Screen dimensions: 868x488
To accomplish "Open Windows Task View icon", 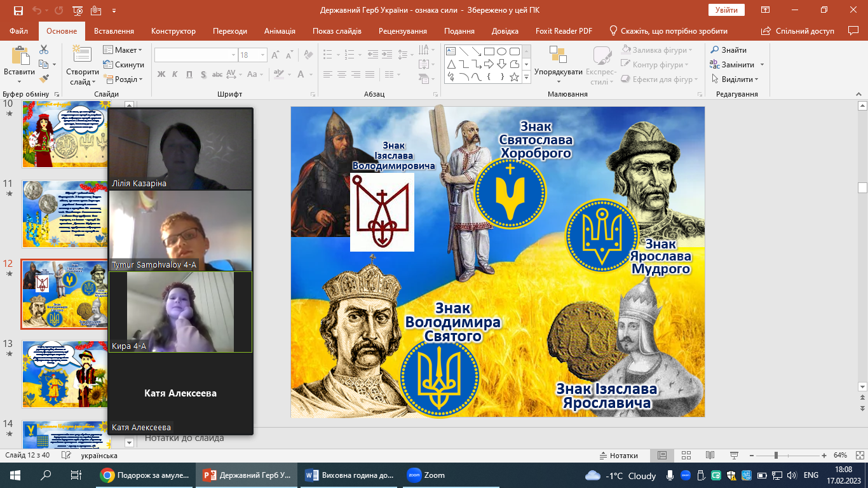I will (x=76, y=475).
